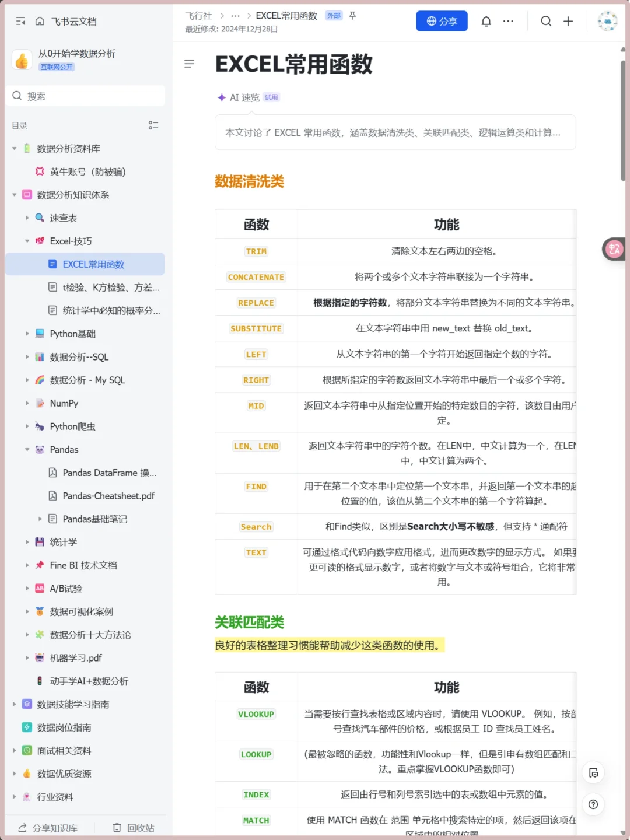Open the notifications bell
Image resolution: width=630 pixels, height=840 pixels.
[x=486, y=21]
